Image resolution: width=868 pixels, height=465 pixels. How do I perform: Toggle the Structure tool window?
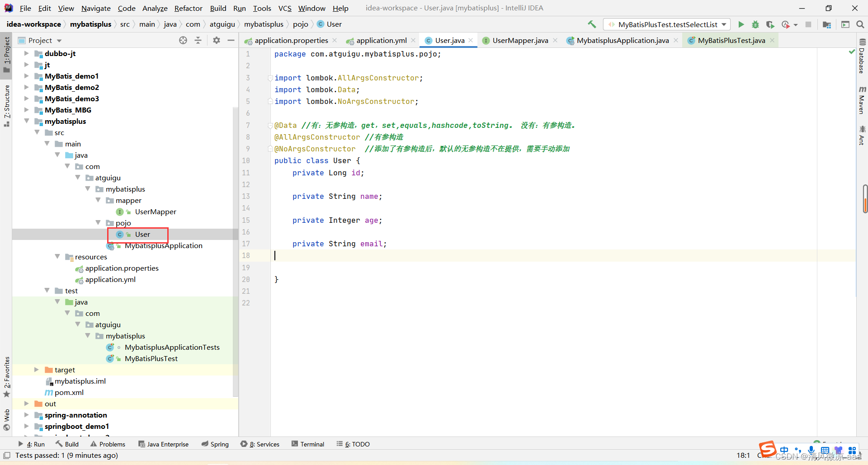coord(7,105)
